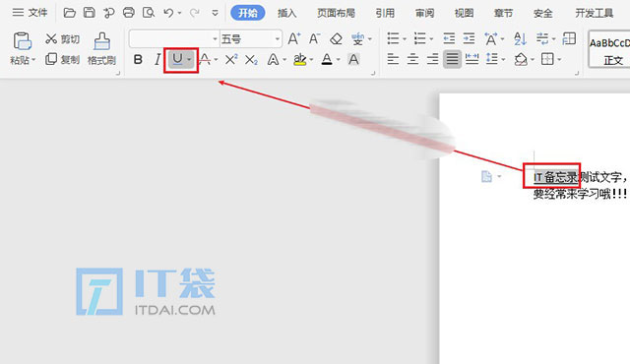Expand the underline style dropdown arrow
This screenshot has height=364, width=630.
tap(189, 60)
